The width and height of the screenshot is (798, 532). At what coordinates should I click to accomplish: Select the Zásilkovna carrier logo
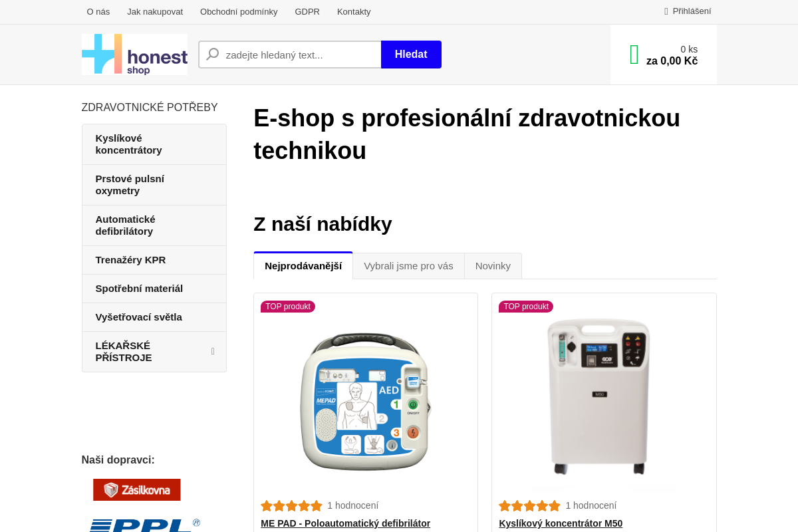point(136,489)
